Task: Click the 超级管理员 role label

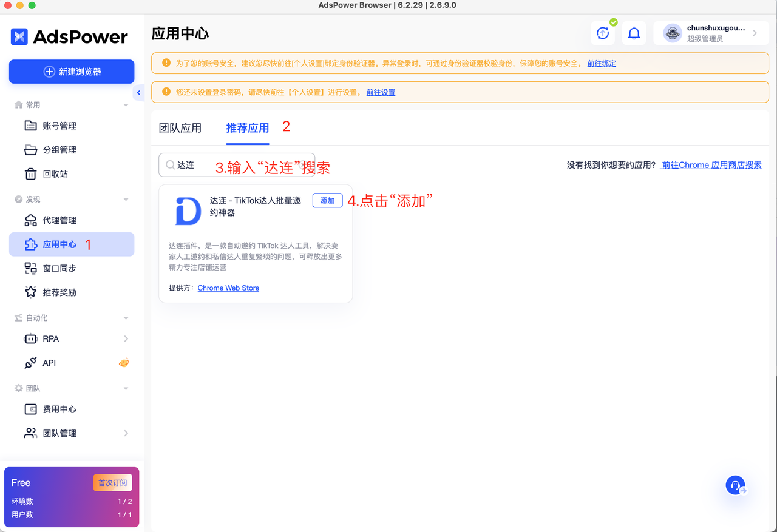Action: (x=705, y=39)
